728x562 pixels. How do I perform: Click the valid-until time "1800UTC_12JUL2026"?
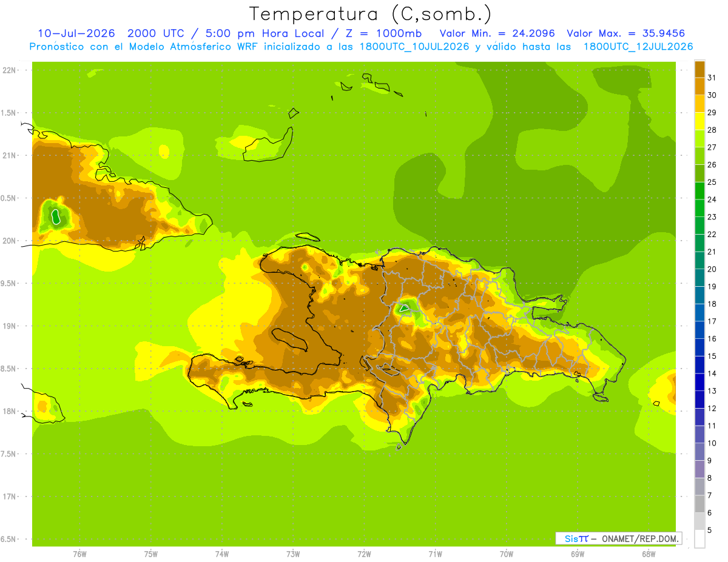click(x=638, y=47)
